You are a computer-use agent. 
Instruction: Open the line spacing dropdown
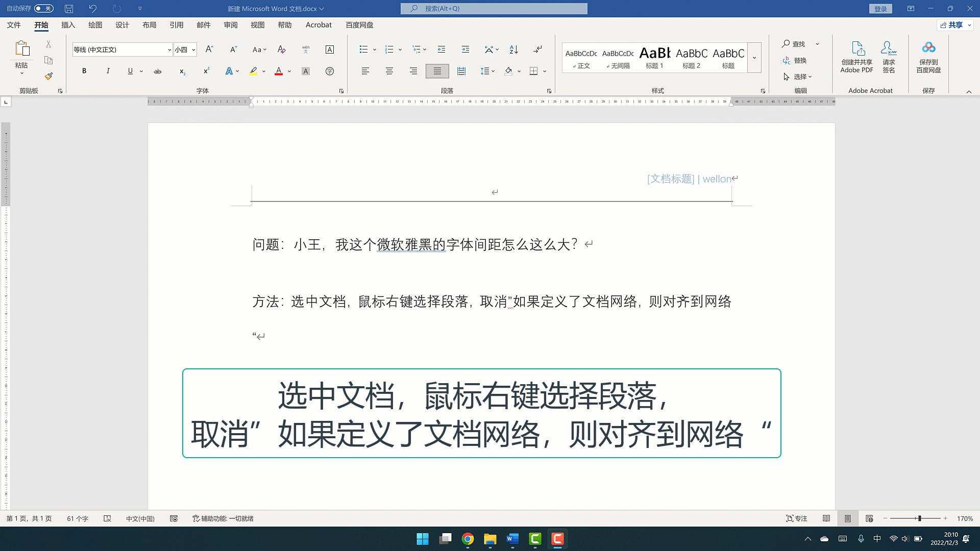(493, 71)
